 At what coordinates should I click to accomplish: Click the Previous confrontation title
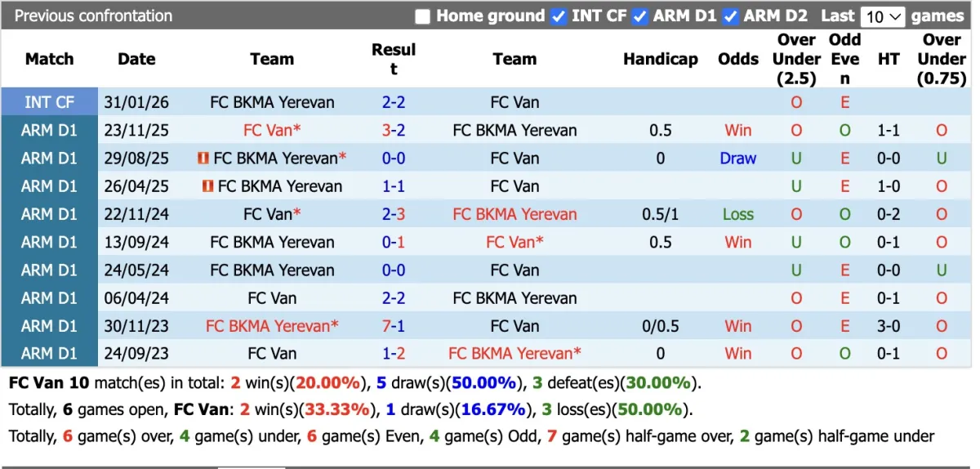(x=93, y=16)
